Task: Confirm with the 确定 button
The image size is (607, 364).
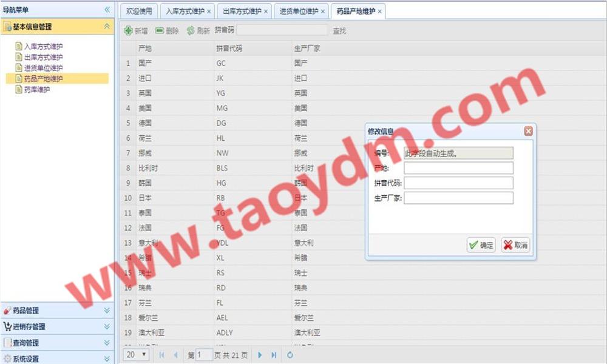Action: tap(481, 245)
